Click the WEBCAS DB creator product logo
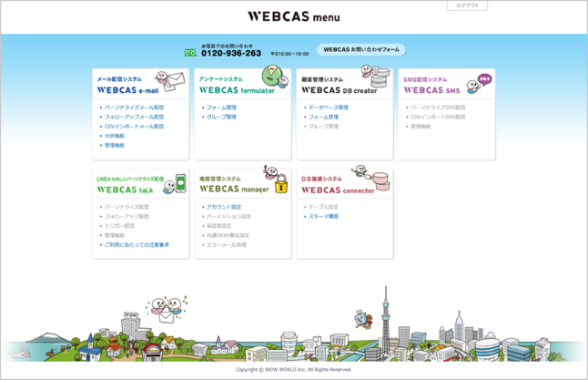588x380 pixels. [339, 90]
